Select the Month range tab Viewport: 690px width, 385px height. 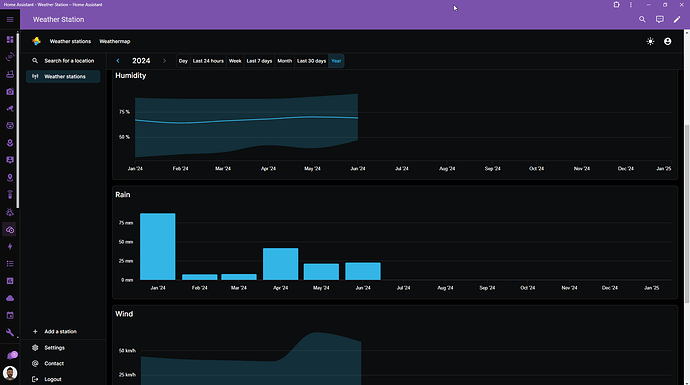click(x=284, y=61)
